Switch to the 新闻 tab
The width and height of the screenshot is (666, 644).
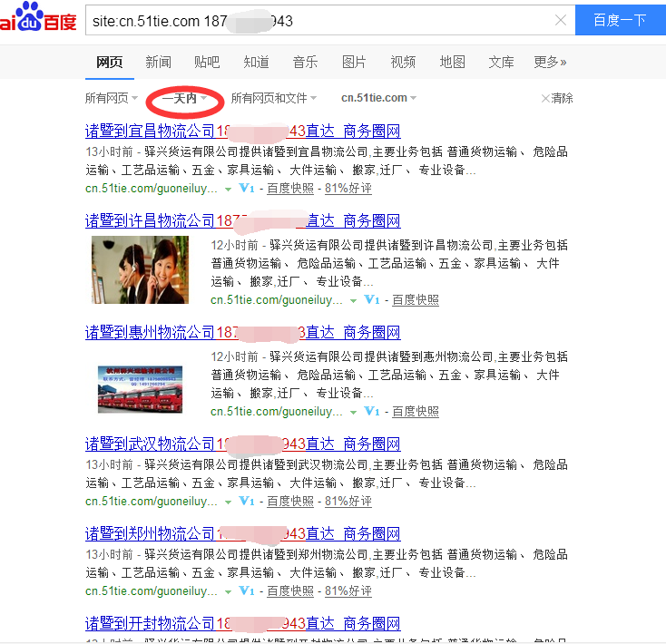coord(158,62)
